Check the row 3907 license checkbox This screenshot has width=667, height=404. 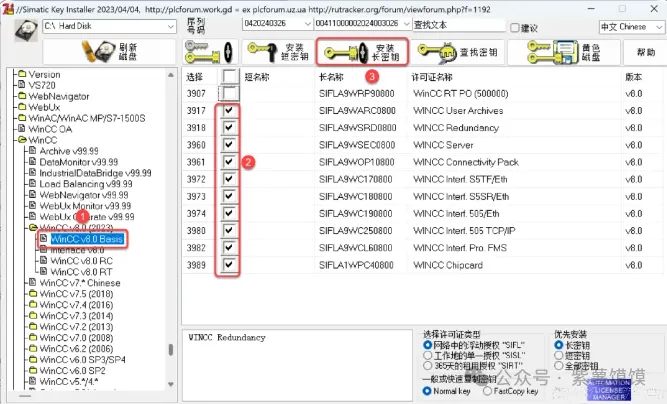[x=231, y=93]
